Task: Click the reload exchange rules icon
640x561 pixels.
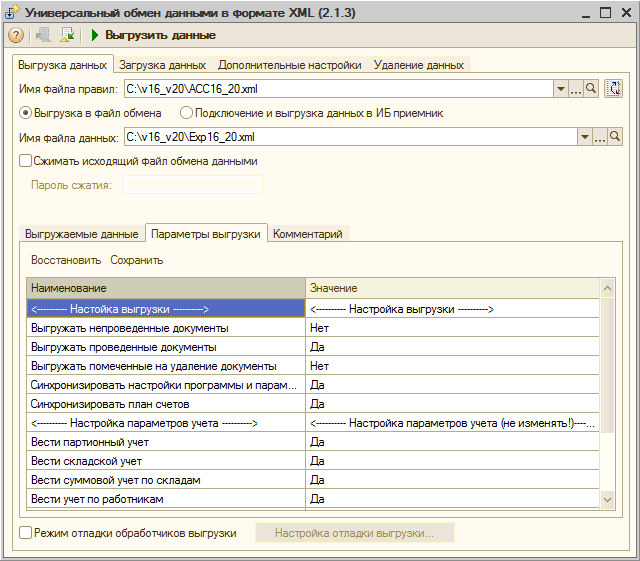Action: [x=615, y=89]
